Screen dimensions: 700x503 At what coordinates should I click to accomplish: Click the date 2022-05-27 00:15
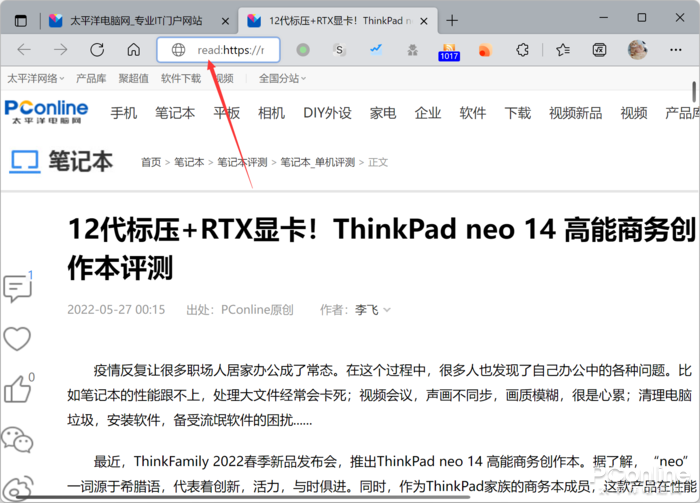[116, 310]
